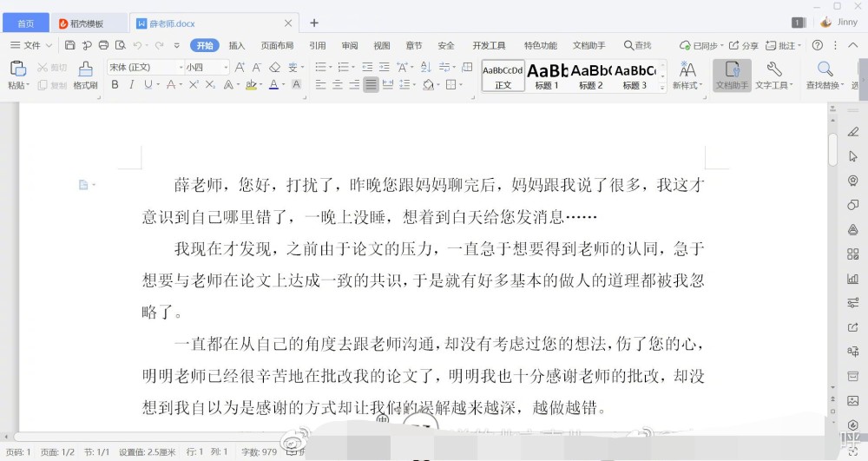Open the four-squares apps icon in right sidebar
Image resolution: width=868 pixels, height=461 pixels.
coord(853,254)
